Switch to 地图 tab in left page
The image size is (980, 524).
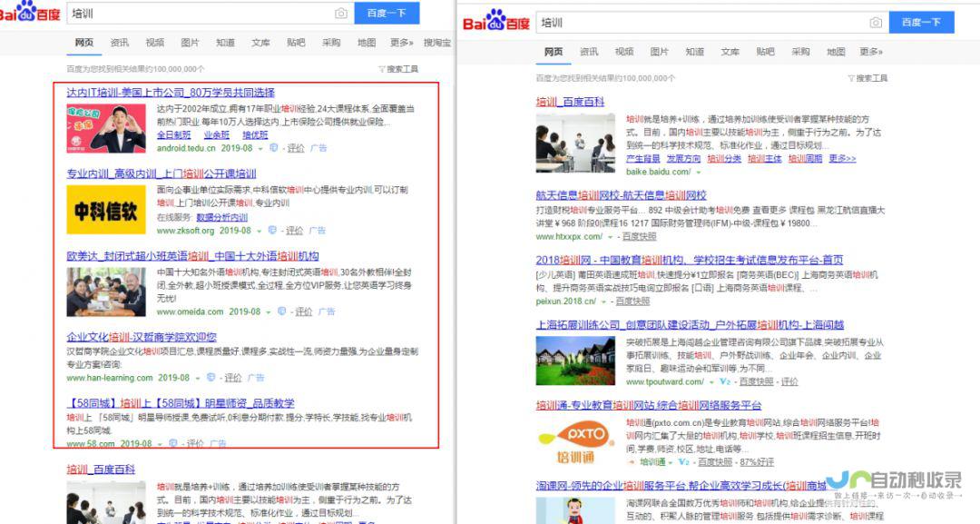[x=367, y=43]
